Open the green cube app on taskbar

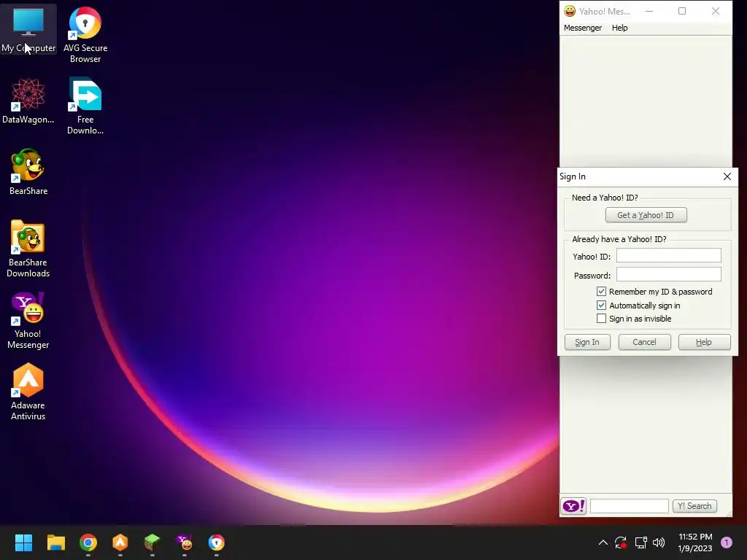tap(152, 542)
